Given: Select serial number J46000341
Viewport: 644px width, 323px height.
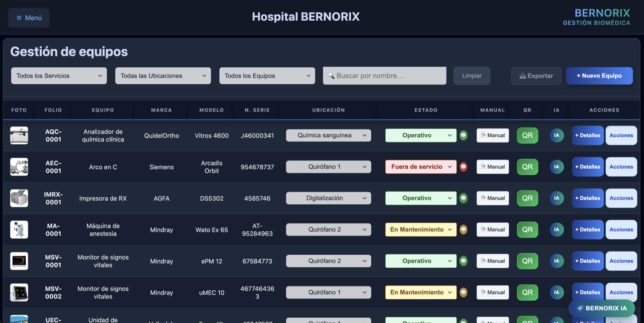Looking at the screenshot, I should pos(257,136).
